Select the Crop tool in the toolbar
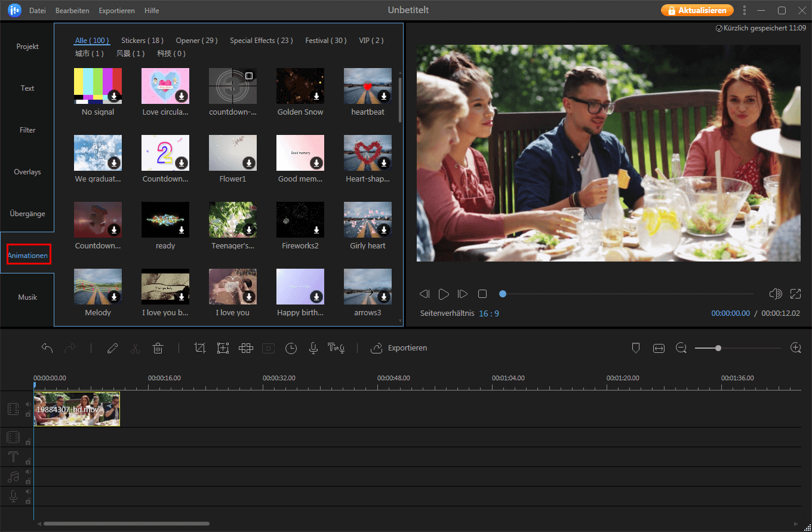This screenshot has width=812, height=532. click(200, 348)
